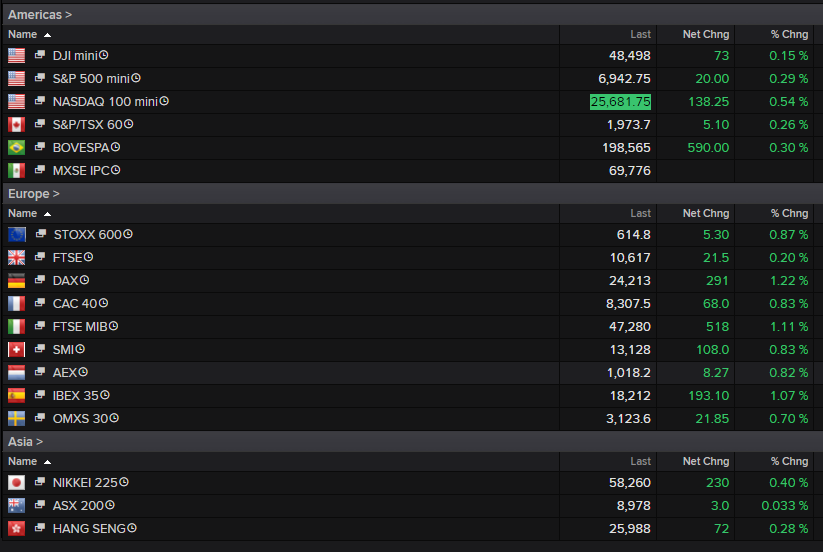Open the window icon next to DJI mini
Image resolution: width=823 pixels, height=552 pixels.
tap(40, 55)
